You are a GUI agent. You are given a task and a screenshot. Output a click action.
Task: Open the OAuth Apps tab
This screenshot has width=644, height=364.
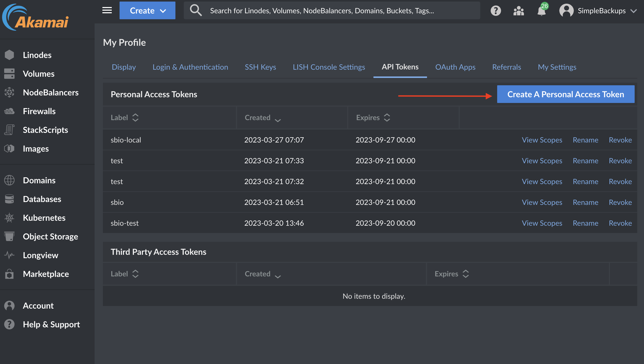pyautogui.click(x=455, y=67)
